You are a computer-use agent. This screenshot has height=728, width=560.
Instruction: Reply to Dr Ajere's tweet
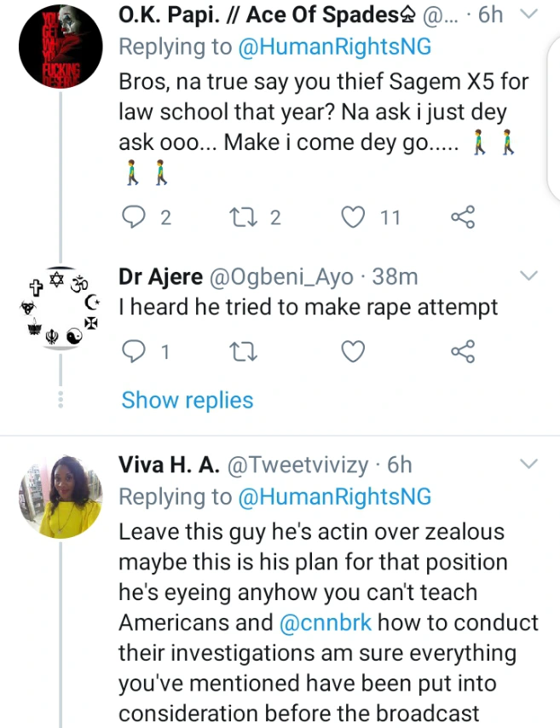(x=134, y=350)
